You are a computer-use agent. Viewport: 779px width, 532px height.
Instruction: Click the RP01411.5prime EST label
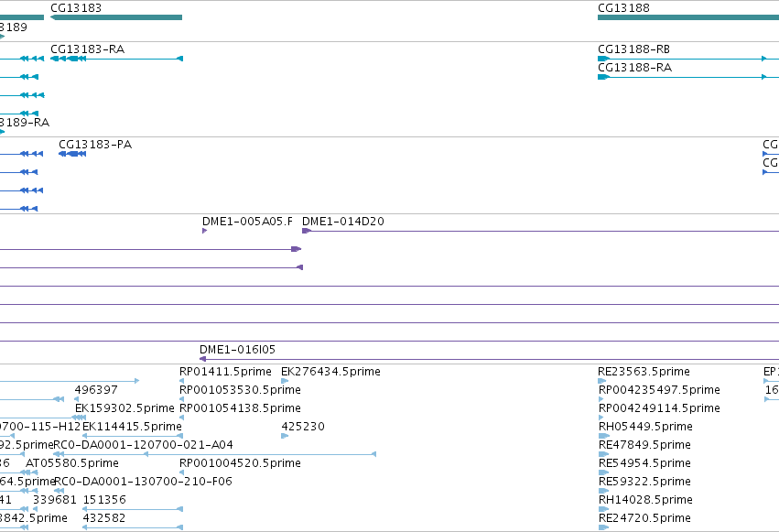pyautogui.click(x=225, y=372)
